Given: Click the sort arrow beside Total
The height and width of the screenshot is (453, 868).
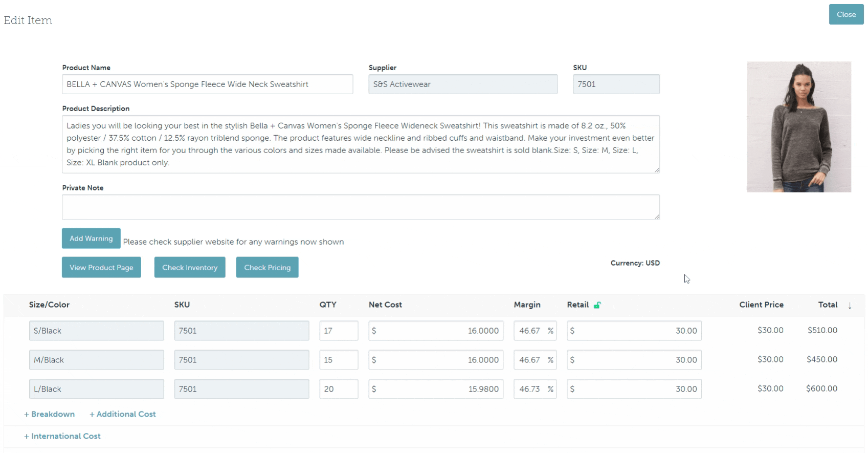Looking at the screenshot, I should [850, 305].
